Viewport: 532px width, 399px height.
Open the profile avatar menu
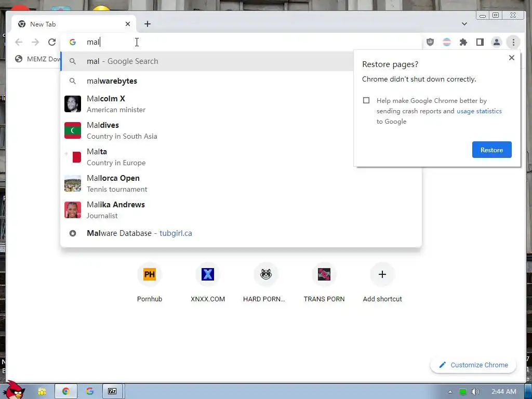(x=496, y=42)
